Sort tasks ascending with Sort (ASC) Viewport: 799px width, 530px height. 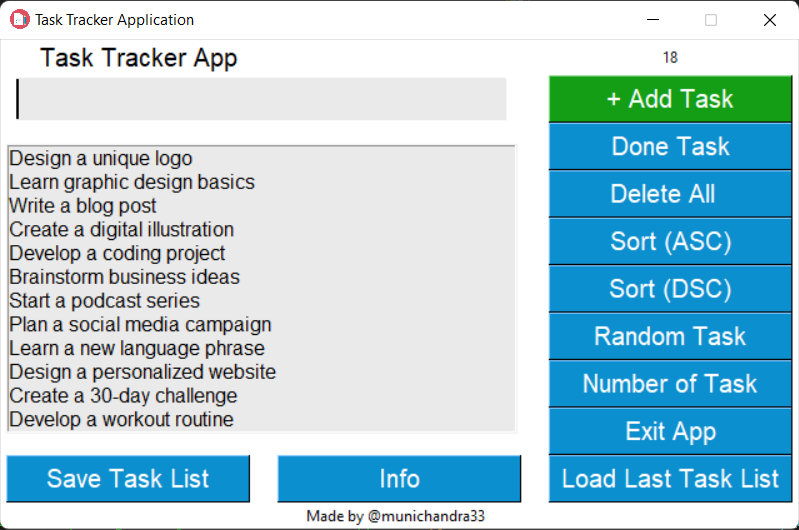click(670, 242)
